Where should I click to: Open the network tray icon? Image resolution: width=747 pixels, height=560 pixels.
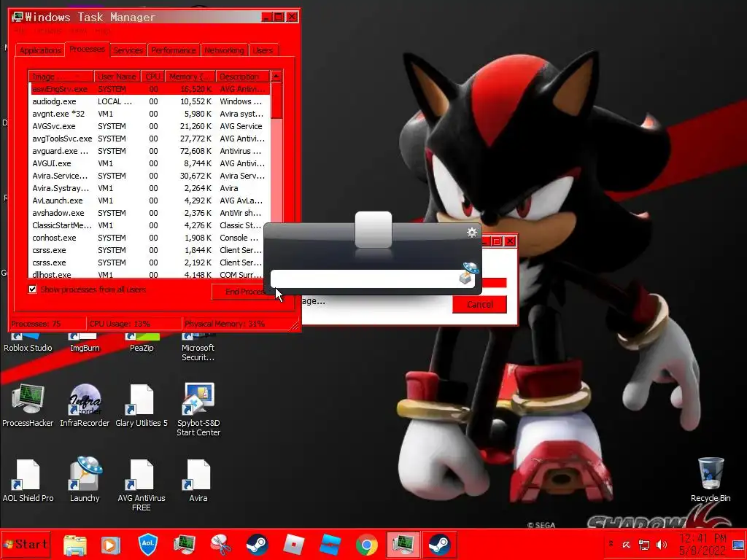[644, 544]
